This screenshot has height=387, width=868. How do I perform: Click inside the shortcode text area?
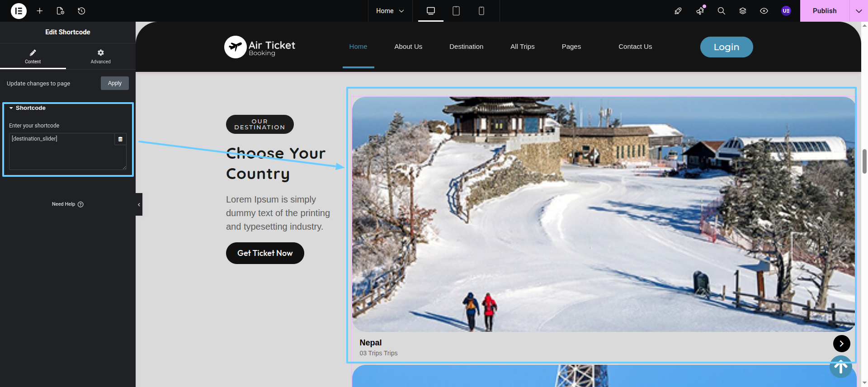pyautogui.click(x=61, y=154)
